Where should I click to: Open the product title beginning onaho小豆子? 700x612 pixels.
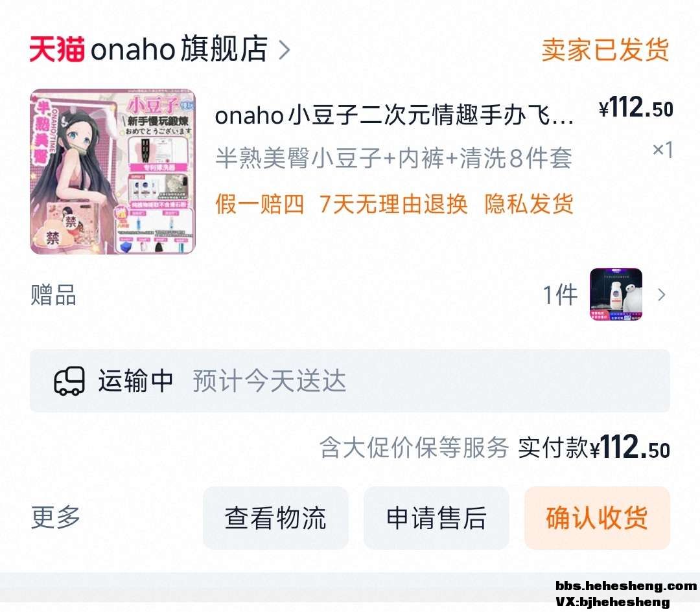[x=394, y=116]
